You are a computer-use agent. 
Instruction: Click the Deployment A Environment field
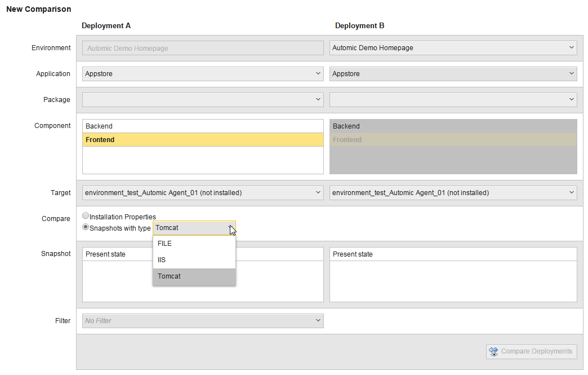tap(203, 48)
